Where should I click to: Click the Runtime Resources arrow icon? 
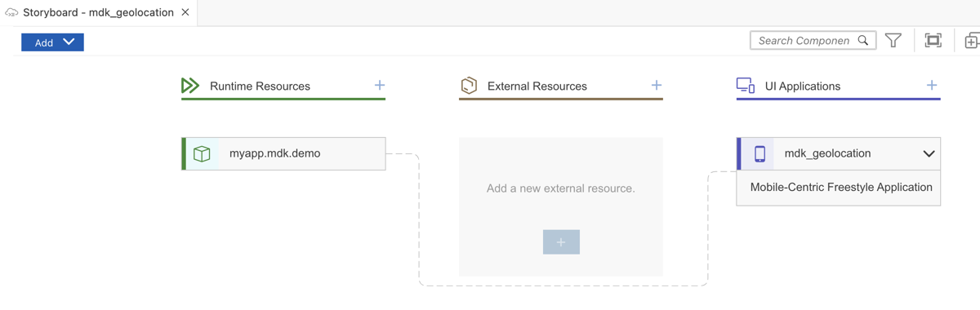click(190, 86)
